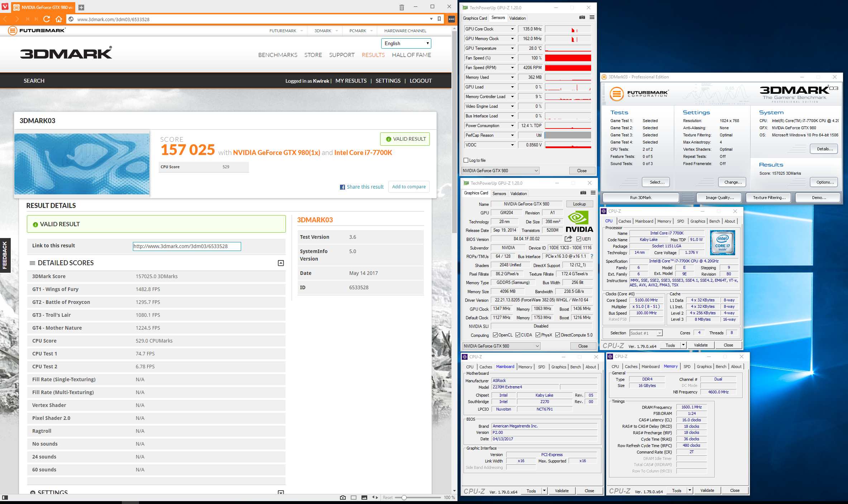Click the Texture Filtering... button in 3DMark03
Viewport: 848px width, 504px height.
(769, 198)
